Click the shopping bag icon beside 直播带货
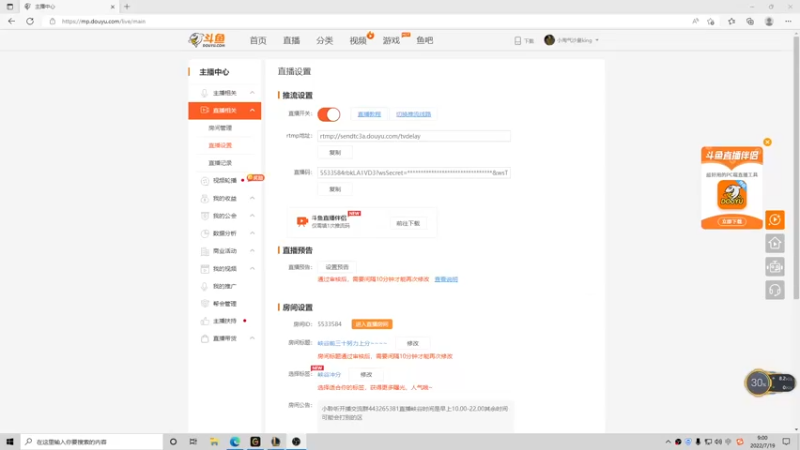The width and height of the screenshot is (800, 450). tap(205, 339)
